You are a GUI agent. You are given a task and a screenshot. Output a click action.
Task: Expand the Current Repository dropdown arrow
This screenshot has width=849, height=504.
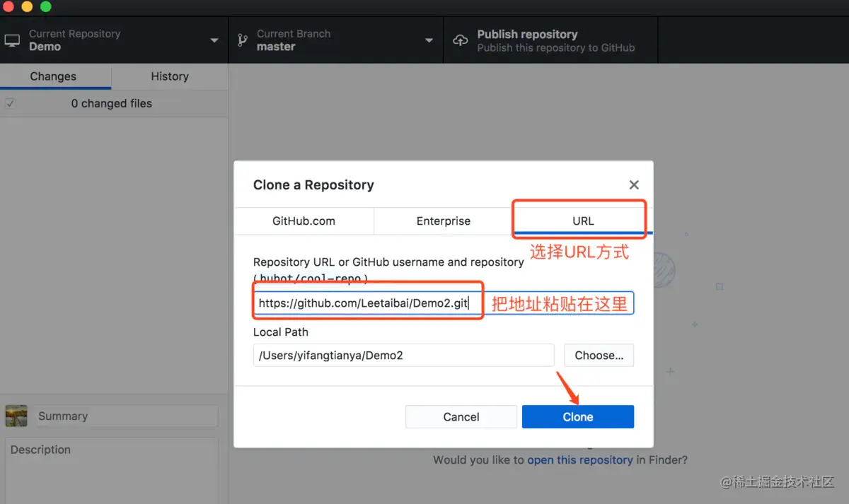(x=214, y=40)
